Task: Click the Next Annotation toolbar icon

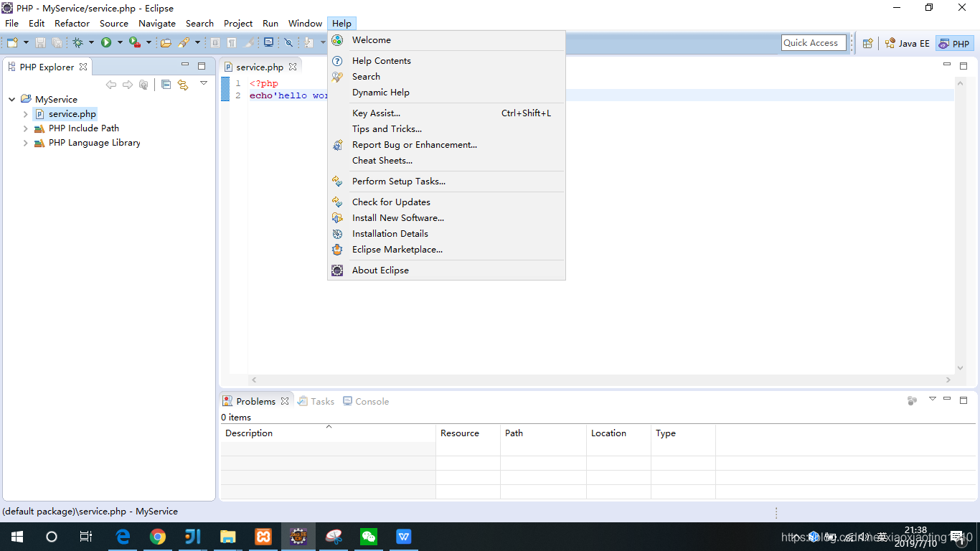Action: pos(309,43)
